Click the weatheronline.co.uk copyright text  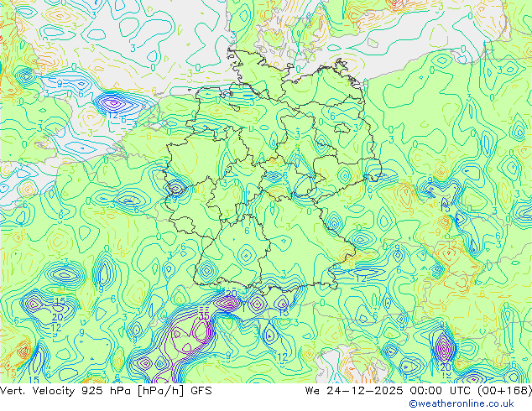(462, 403)
